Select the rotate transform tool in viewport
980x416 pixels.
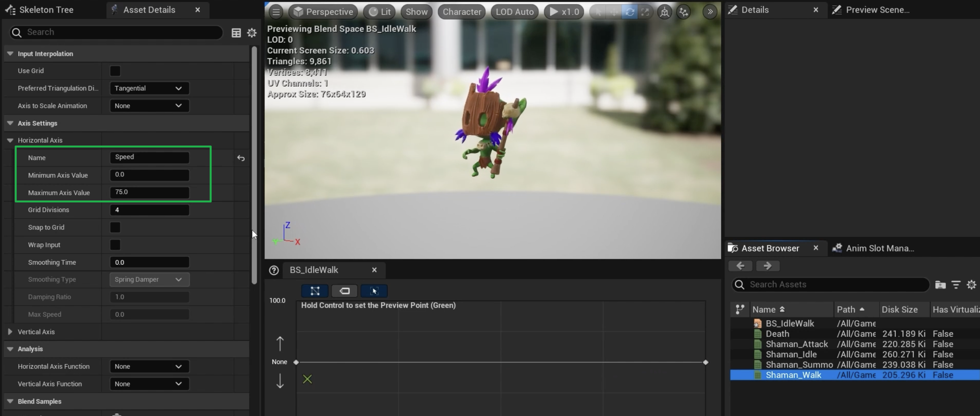click(x=630, y=12)
